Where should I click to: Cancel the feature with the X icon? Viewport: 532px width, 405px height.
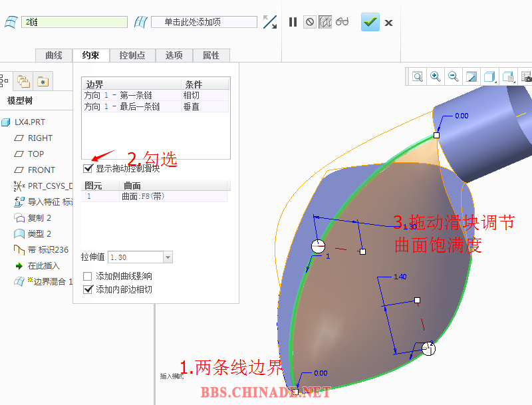click(x=389, y=23)
